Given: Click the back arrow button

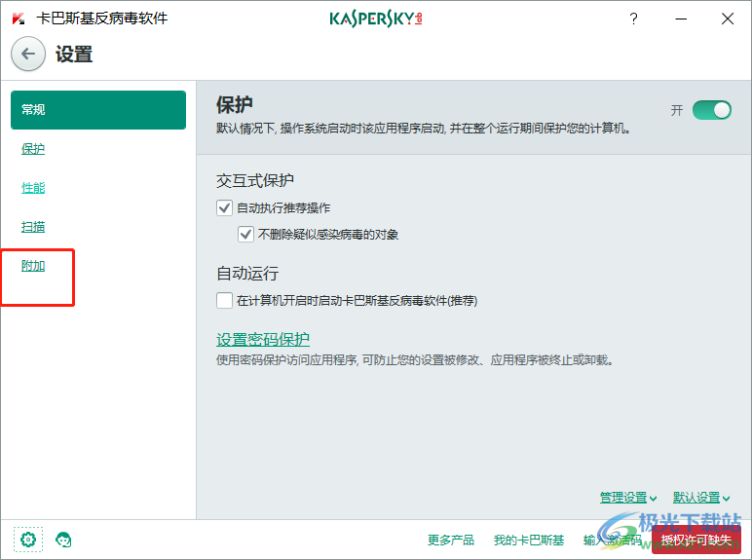Looking at the screenshot, I should (x=28, y=54).
